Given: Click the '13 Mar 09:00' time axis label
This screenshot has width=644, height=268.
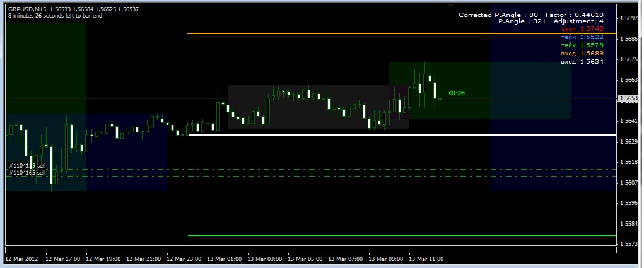Looking at the screenshot, I should pos(386,259).
